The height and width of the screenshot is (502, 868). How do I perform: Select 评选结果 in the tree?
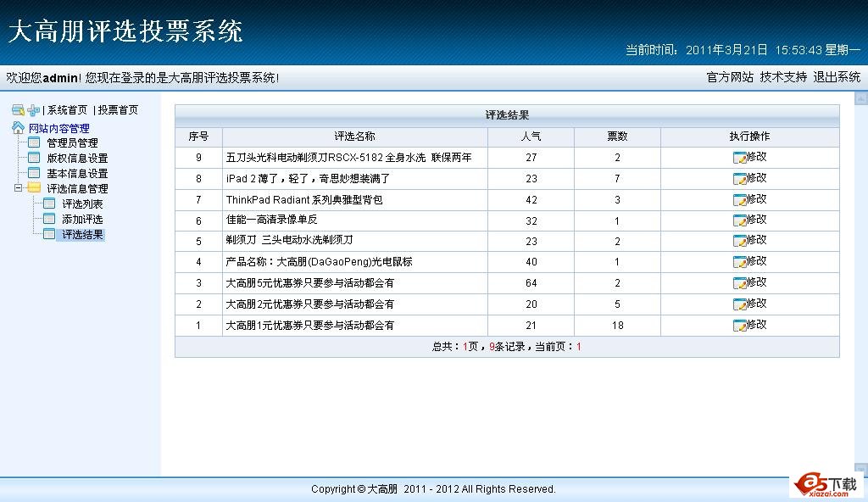[82, 234]
